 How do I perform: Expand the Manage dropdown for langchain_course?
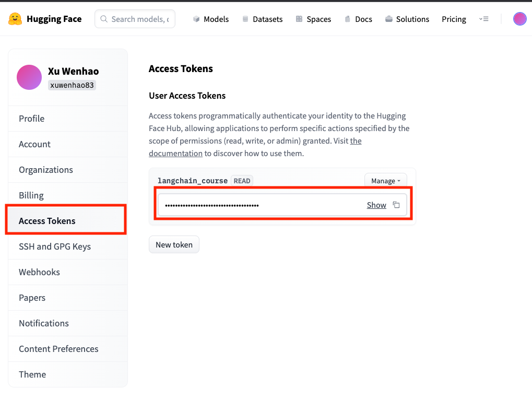coord(385,181)
